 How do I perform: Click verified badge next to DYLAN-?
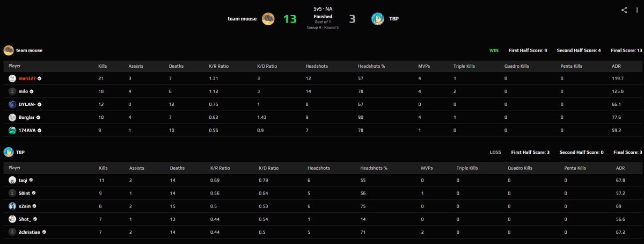(x=40, y=104)
